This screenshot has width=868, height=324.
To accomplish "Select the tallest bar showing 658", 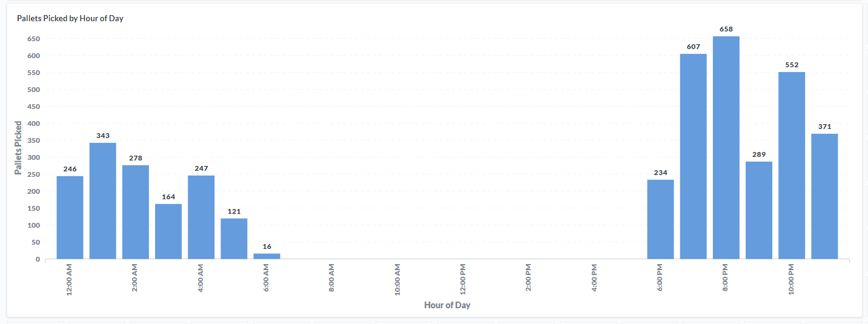I will [726, 148].
